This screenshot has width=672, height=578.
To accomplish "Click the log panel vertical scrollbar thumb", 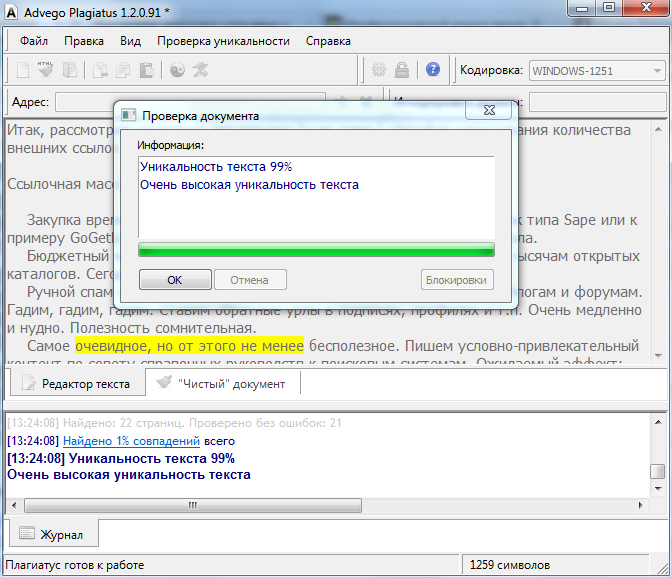I will pos(657,471).
